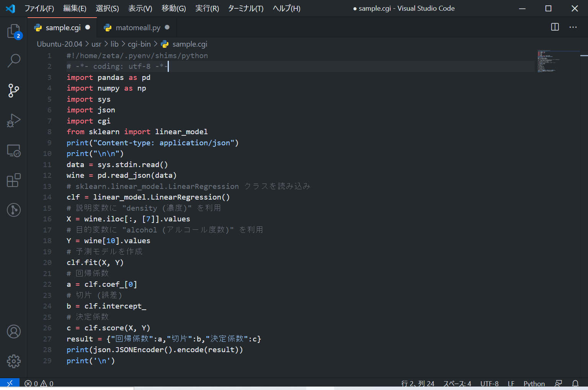588x390 pixels.
Task: Click the errors and warnings count
Action: (39, 383)
